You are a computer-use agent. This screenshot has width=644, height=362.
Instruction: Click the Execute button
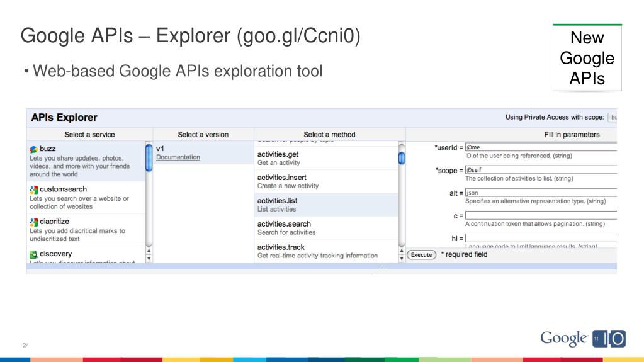coord(421,255)
